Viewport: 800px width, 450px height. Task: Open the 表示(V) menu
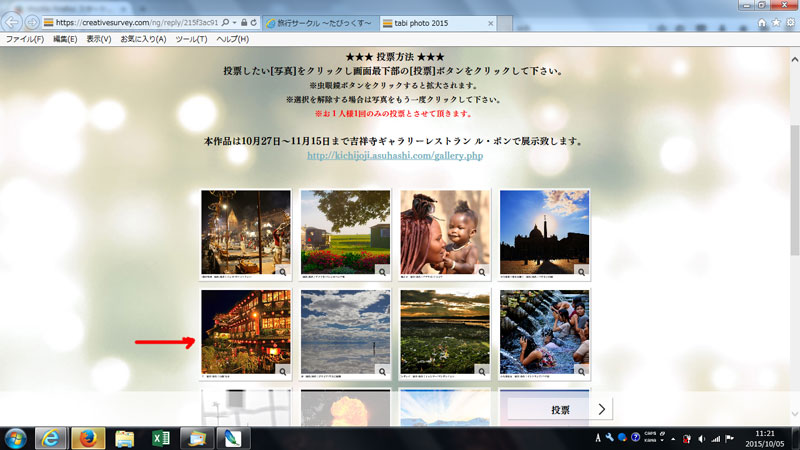point(98,39)
